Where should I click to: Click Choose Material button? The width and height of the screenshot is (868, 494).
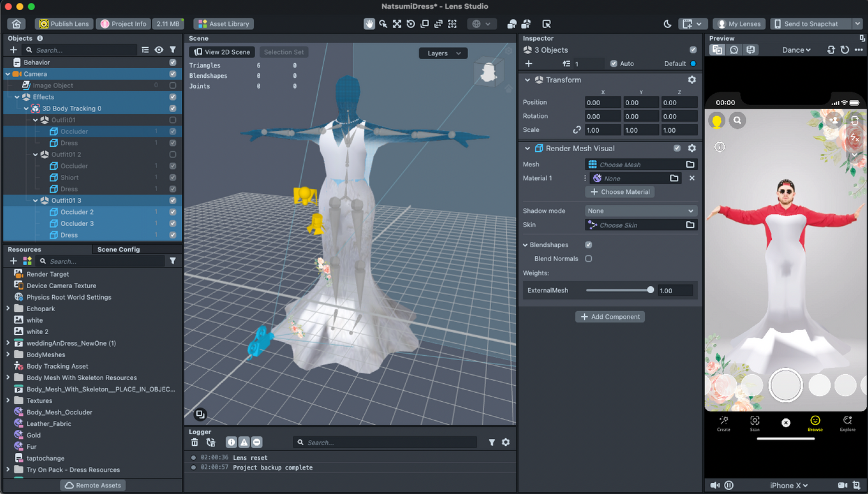(x=620, y=192)
